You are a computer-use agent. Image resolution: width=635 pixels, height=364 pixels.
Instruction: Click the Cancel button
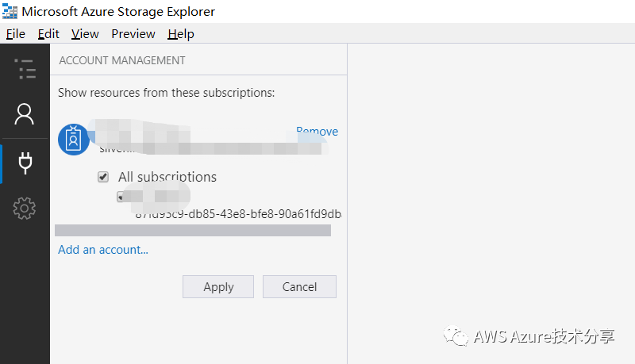pos(299,287)
